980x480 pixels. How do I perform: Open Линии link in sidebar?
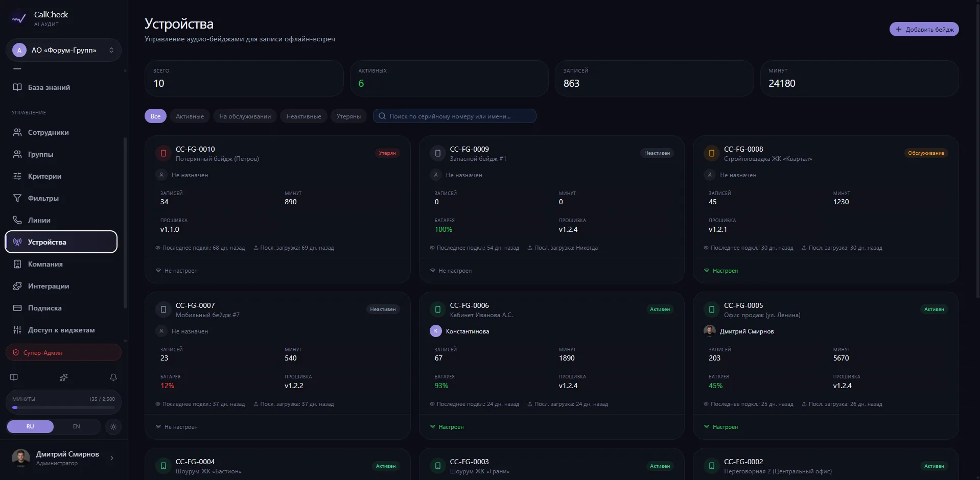(61, 220)
